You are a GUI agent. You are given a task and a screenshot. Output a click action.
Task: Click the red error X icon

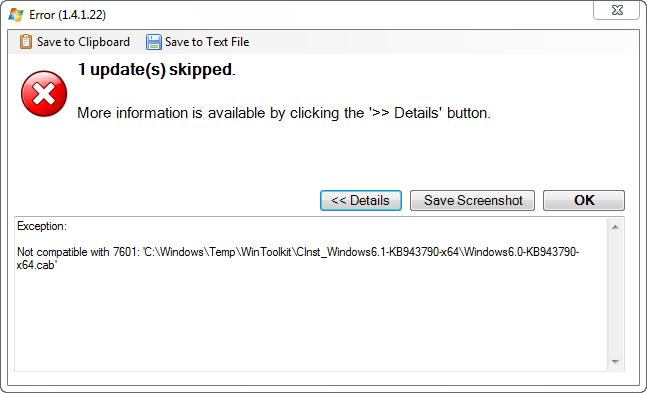(x=44, y=94)
